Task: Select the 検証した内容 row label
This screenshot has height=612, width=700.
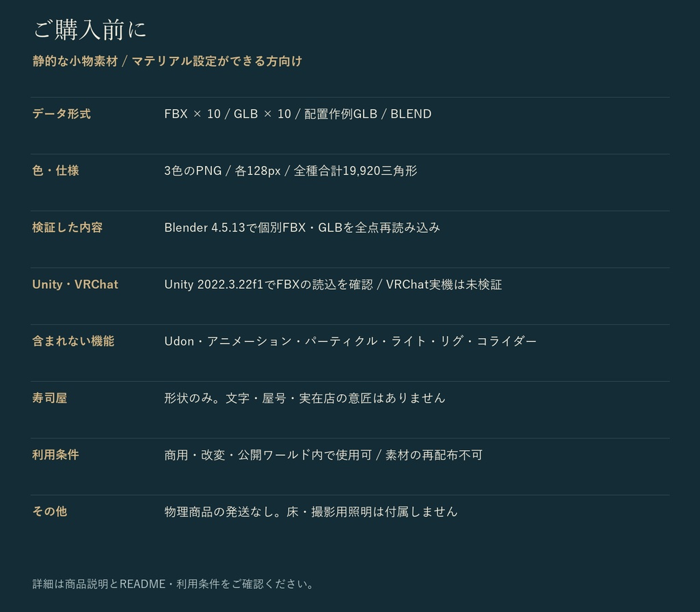Action: pyautogui.click(x=68, y=227)
